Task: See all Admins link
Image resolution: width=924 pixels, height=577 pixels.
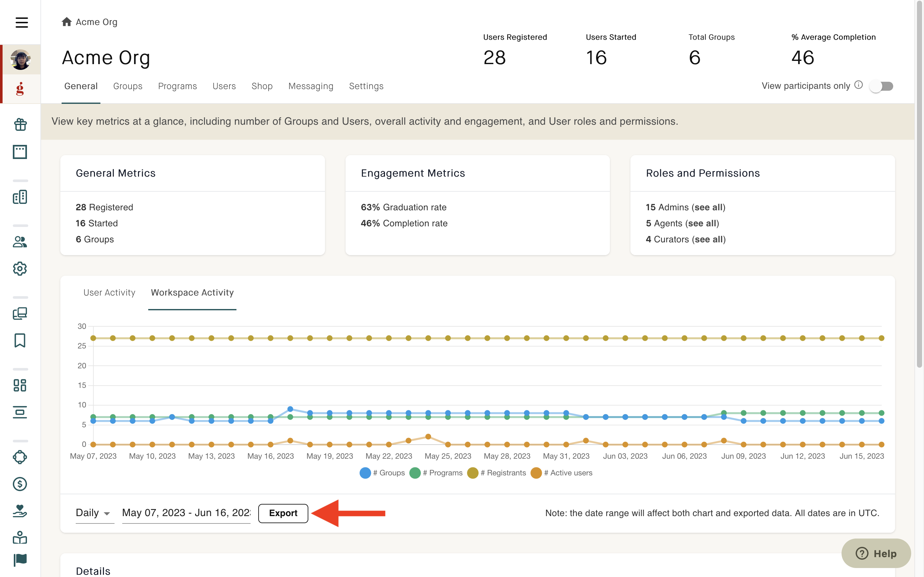Action: 709,207
